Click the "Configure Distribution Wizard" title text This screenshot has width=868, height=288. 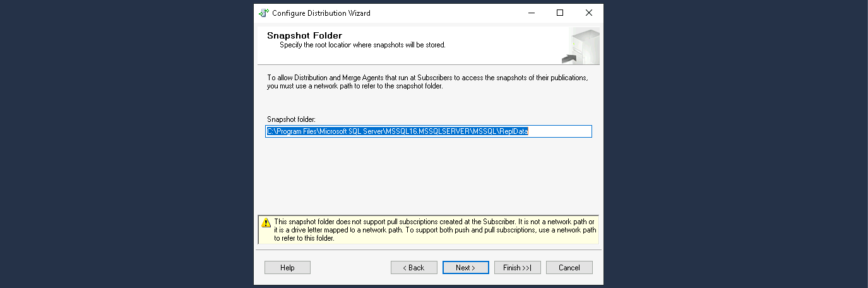tap(321, 13)
